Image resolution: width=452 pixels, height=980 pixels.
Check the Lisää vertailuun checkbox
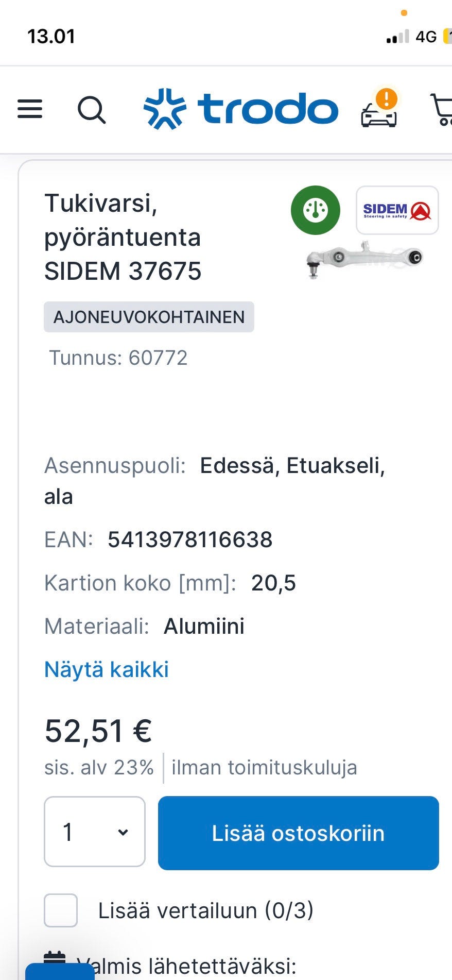pyautogui.click(x=61, y=910)
